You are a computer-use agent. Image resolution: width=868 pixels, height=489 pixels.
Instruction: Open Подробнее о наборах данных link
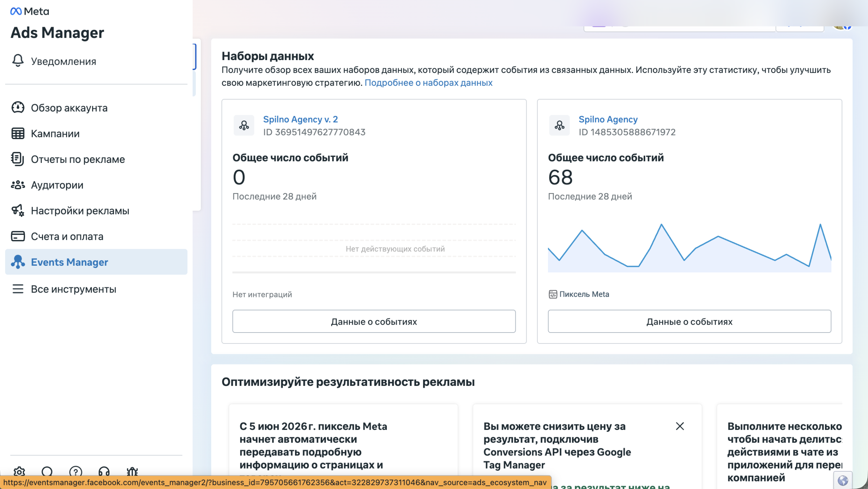428,83
